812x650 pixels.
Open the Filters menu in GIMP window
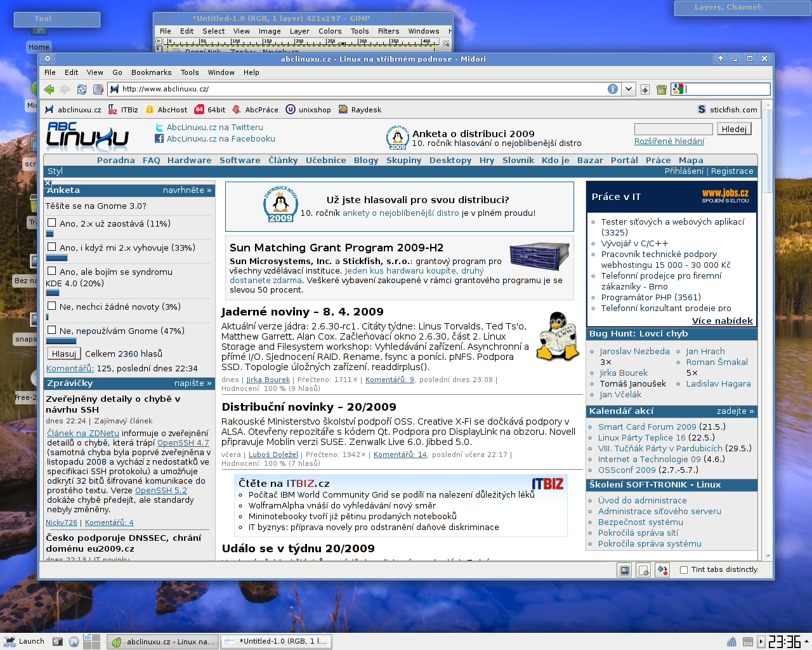tap(388, 31)
